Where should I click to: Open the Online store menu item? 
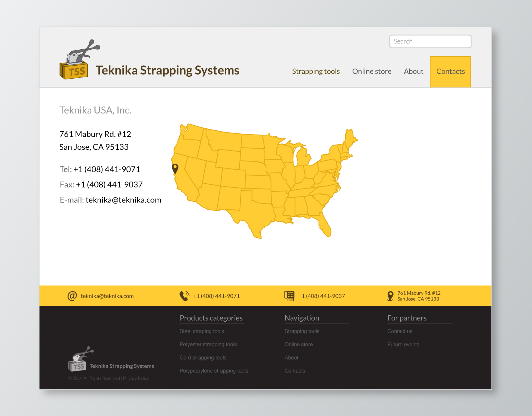coord(372,71)
